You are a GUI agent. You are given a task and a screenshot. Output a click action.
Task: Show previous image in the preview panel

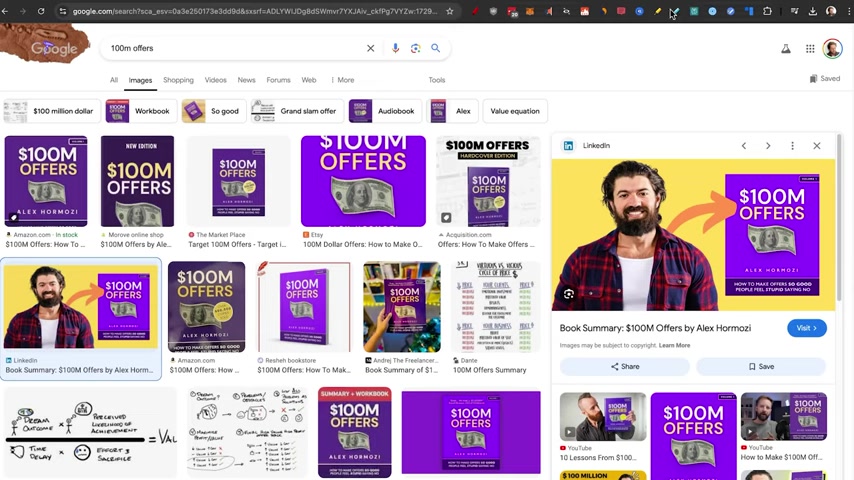coord(743,145)
